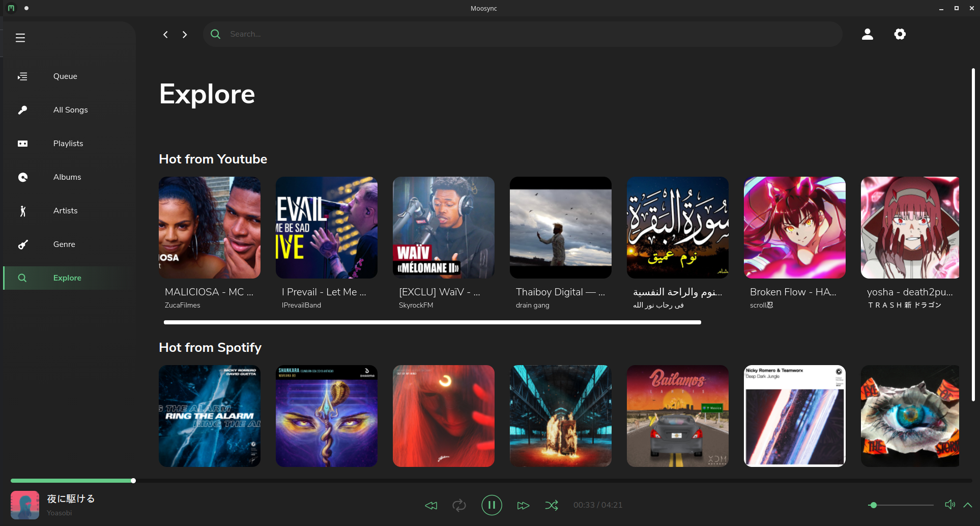Viewport: 980px width, 526px height.
Task: Skip to next track
Action: pos(523,505)
